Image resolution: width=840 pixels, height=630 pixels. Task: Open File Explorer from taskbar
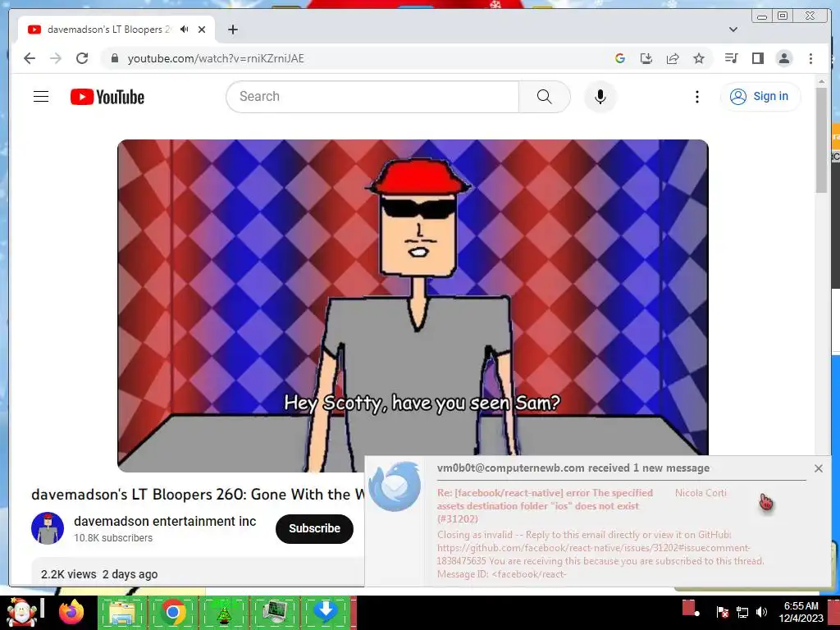click(121, 612)
